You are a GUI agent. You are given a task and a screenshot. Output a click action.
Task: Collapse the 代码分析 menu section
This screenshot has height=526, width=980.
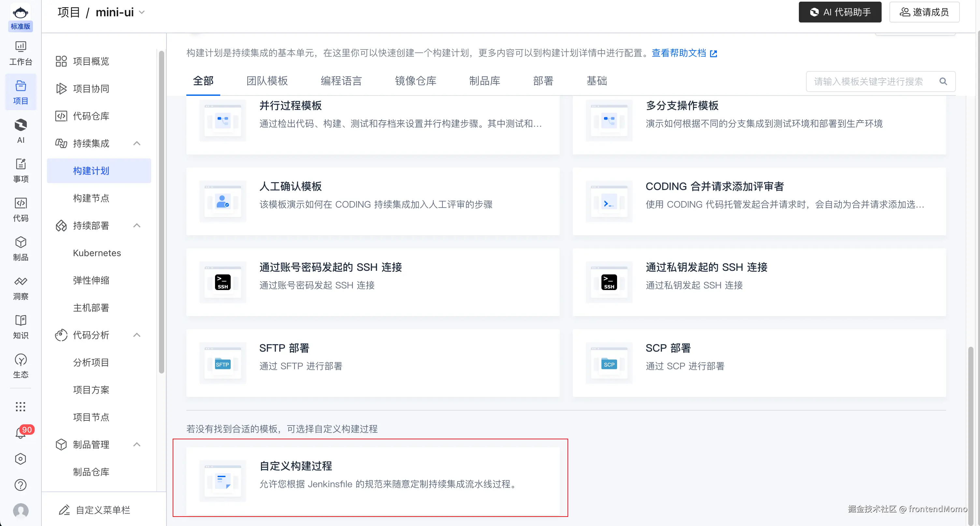pos(137,335)
